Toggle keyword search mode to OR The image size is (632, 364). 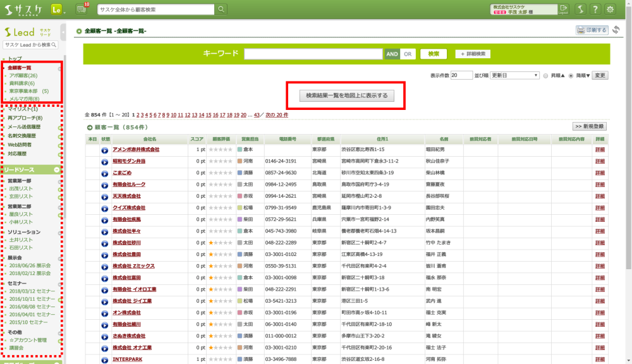tap(408, 54)
